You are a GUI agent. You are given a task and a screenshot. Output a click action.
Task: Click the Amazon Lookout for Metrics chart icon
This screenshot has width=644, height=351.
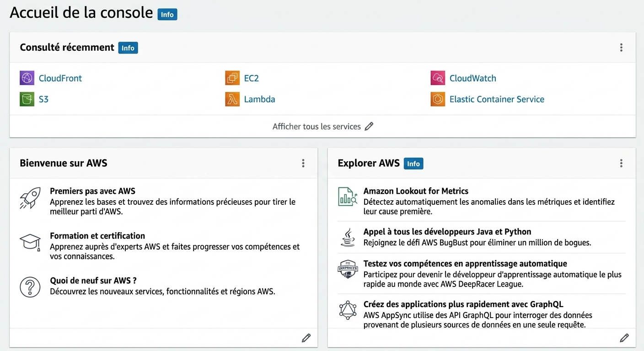(348, 196)
